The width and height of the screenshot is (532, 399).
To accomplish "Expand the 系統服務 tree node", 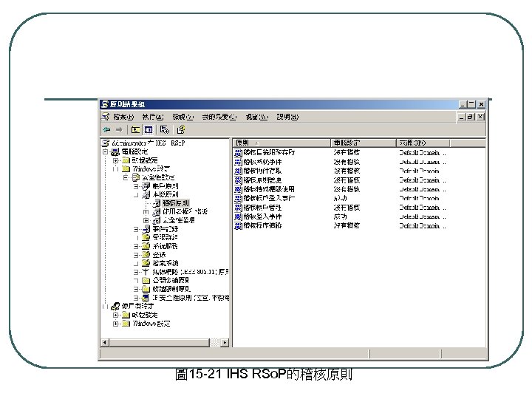I will click(x=136, y=246).
